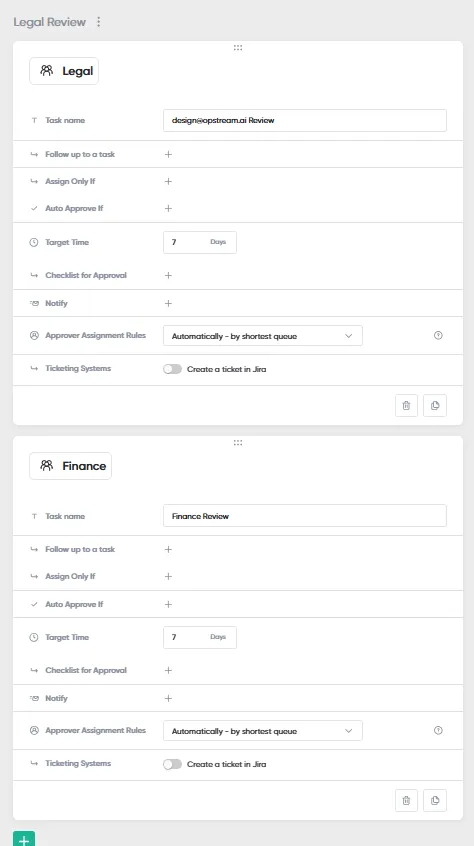Image resolution: width=474 pixels, height=846 pixels.
Task: Delete the Finance task card with trash icon
Action: [x=407, y=801]
